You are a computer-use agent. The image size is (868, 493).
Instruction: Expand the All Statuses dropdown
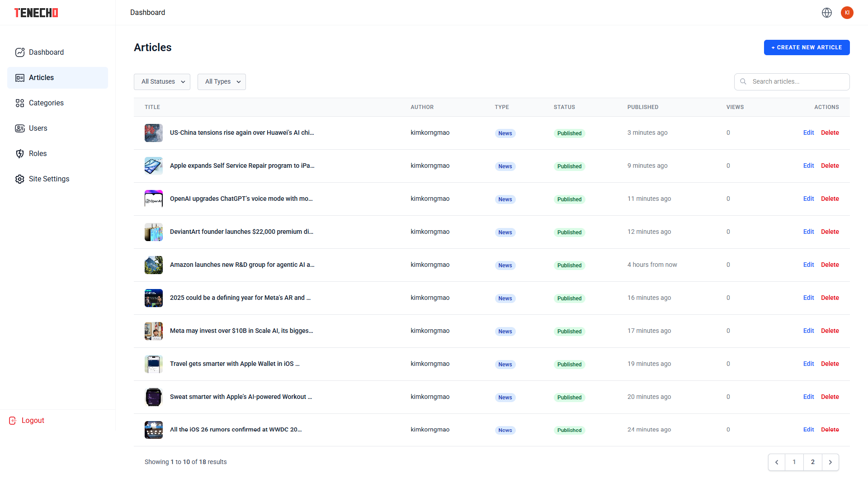(x=162, y=82)
